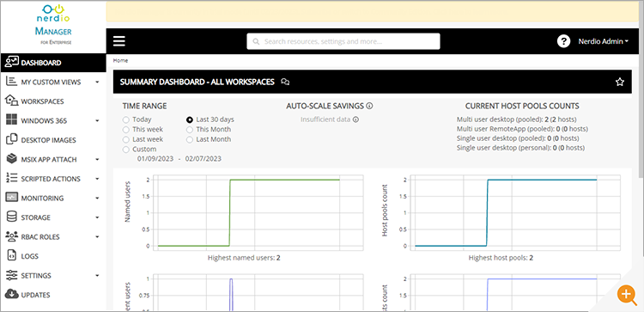The width and height of the screenshot is (644, 312).
Task: Open the LOGS menu item
Action: tap(53, 255)
